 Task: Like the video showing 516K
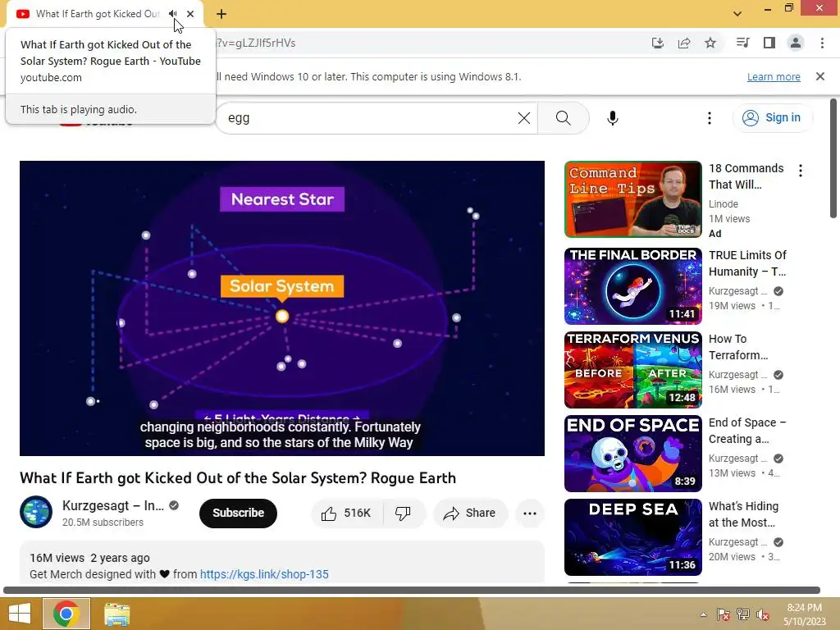point(347,514)
